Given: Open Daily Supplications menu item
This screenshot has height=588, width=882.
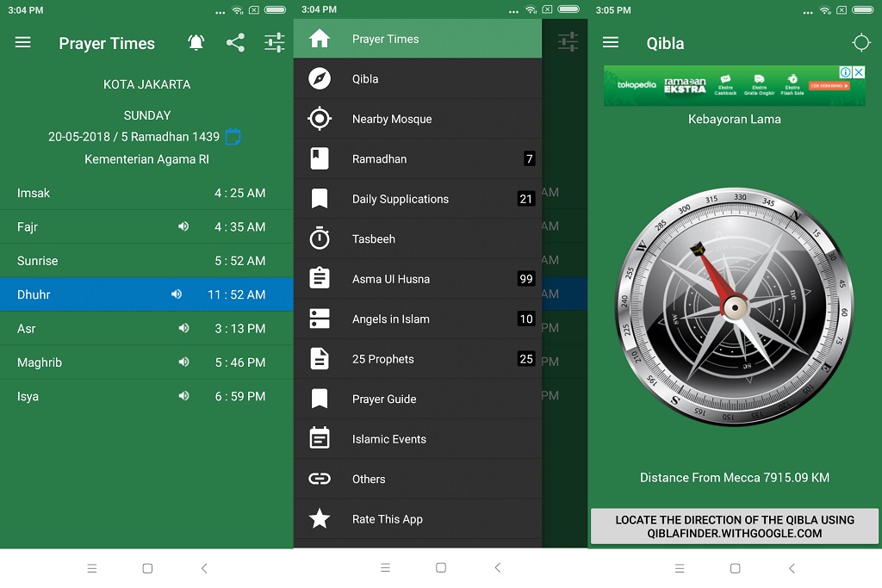Looking at the screenshot, I should click(x=418, y=199).
